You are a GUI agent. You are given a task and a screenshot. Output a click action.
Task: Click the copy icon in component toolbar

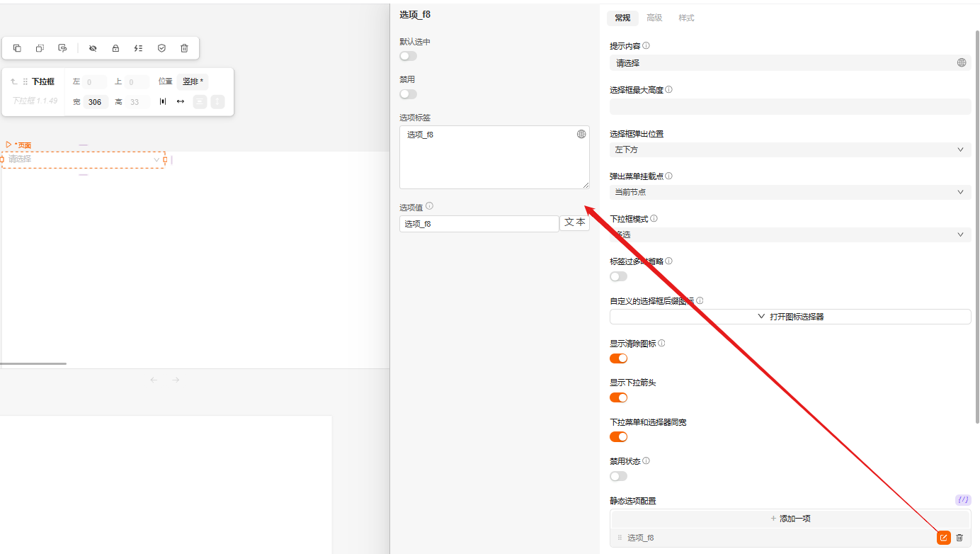click(17, 48)
